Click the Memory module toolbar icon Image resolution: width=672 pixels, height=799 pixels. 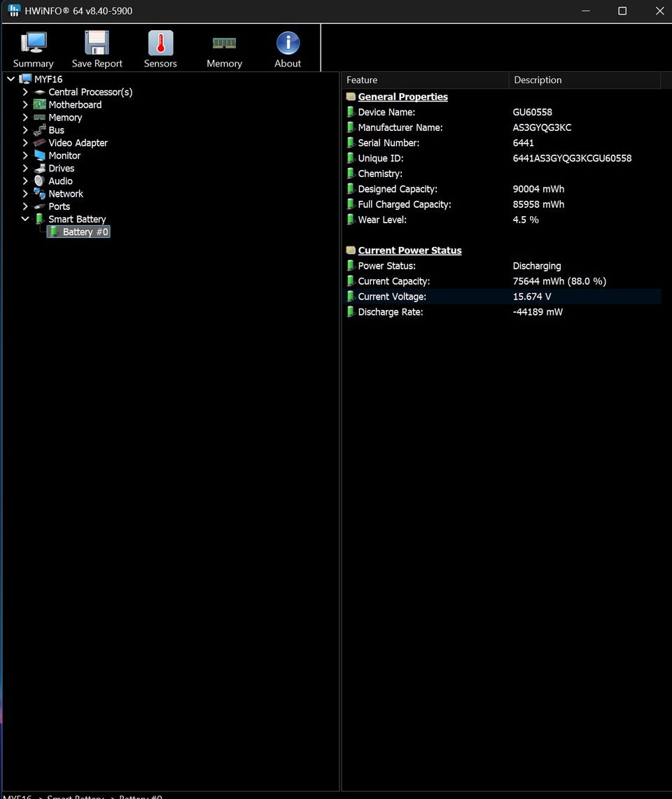coord(224,43)
